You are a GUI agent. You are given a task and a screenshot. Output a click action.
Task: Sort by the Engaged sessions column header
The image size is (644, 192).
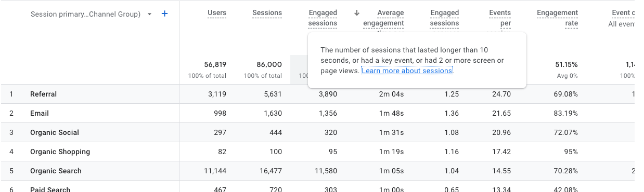323,18
